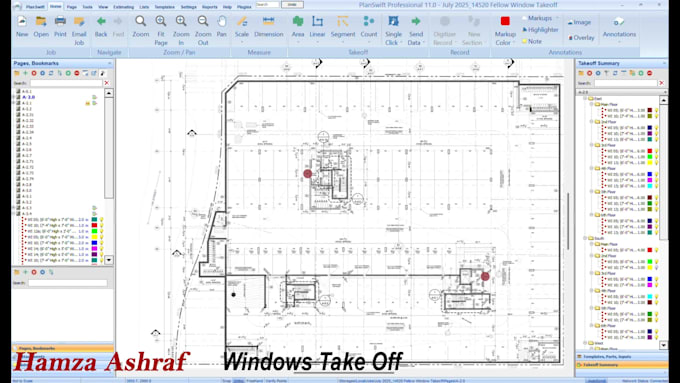Click the Takeoff Summary search field
680x383 pixels.
click(x=625, y=83)
